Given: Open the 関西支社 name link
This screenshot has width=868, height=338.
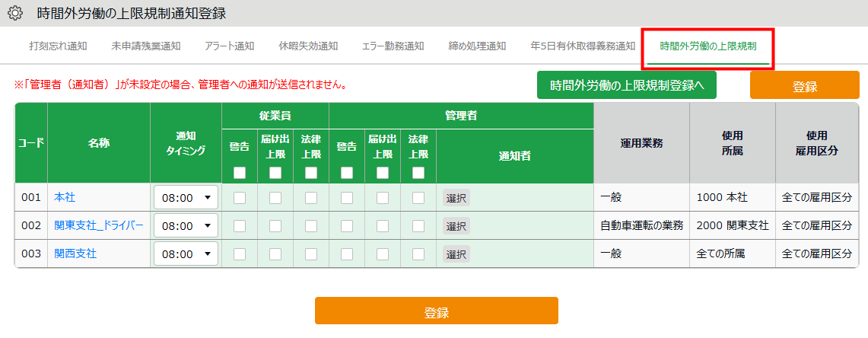Looking at the screenshot, I should pos(75,253).
